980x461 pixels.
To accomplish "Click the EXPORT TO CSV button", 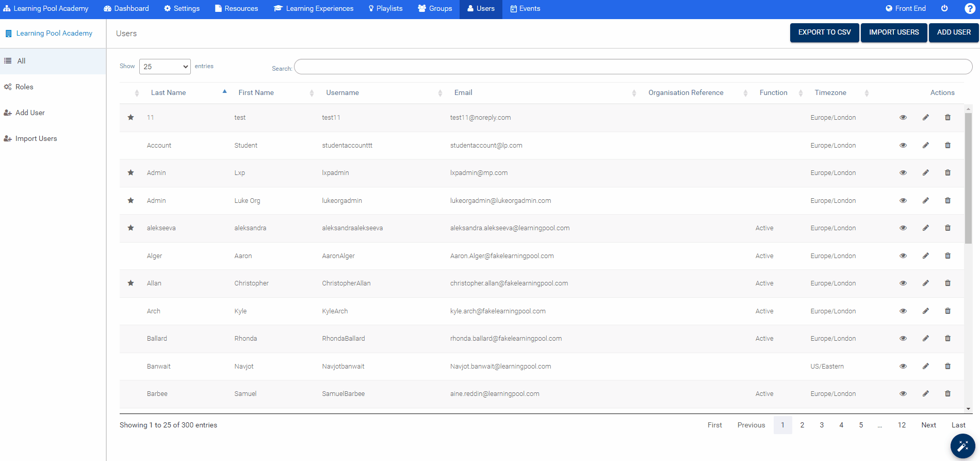I will (824, 33).
